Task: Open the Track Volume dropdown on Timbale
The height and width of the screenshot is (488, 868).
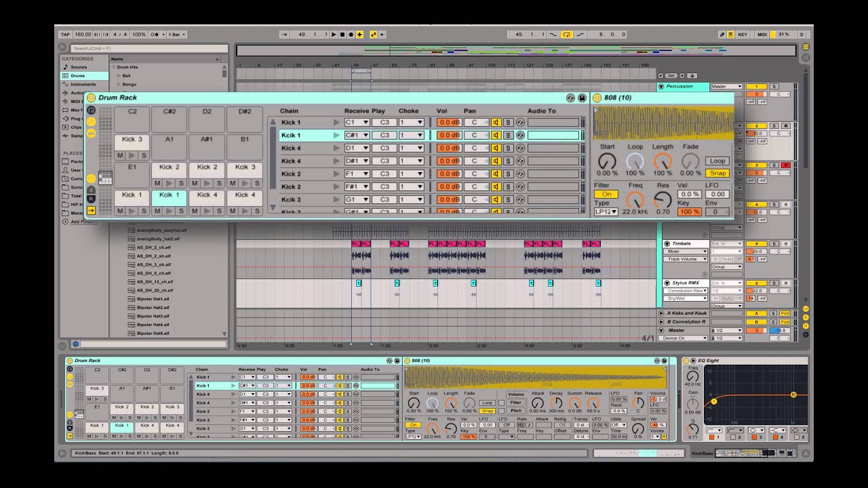Action: (x=685, y=259)
